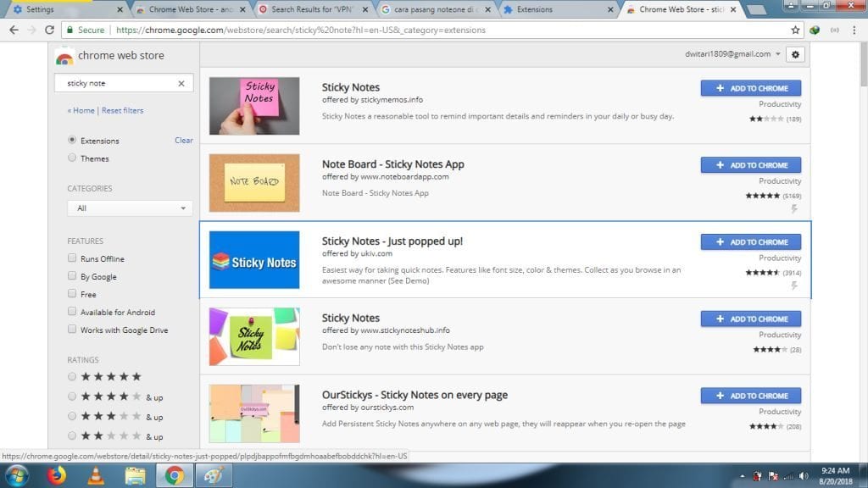Click the settings gear icon beside account email
The image size is (868, 488).
click(x=794, y=54)
